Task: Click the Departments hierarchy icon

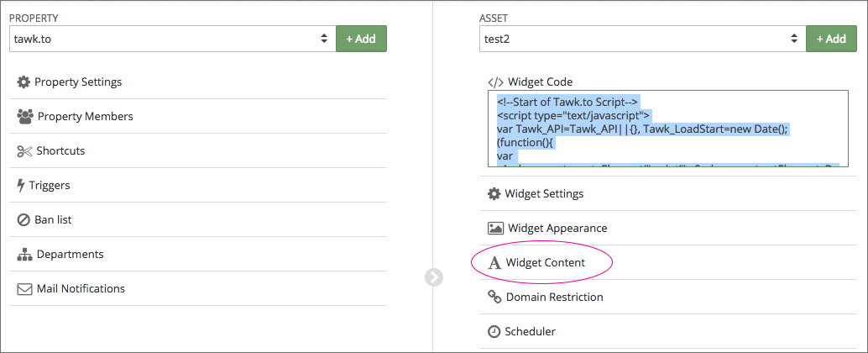Action: click(25, 255)
